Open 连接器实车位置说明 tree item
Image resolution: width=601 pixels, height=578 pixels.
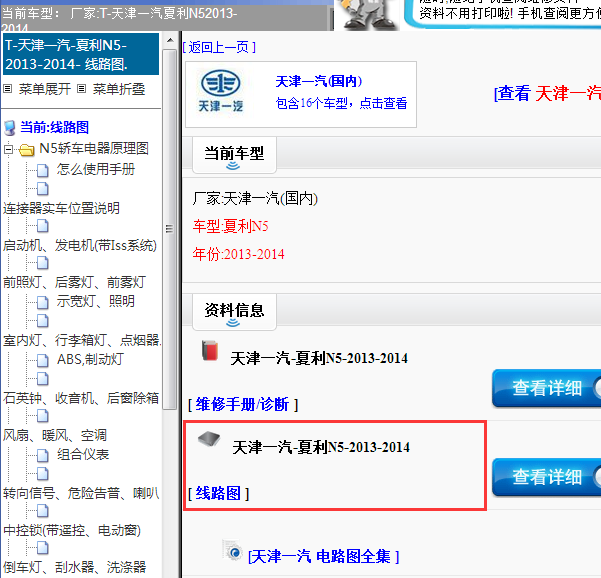[61, 208]
